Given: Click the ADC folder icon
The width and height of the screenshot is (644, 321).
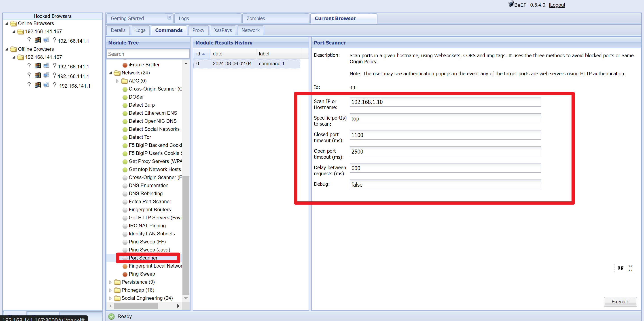Looking at the screenshot, I should pyautogui.click(x=124, y=81).
